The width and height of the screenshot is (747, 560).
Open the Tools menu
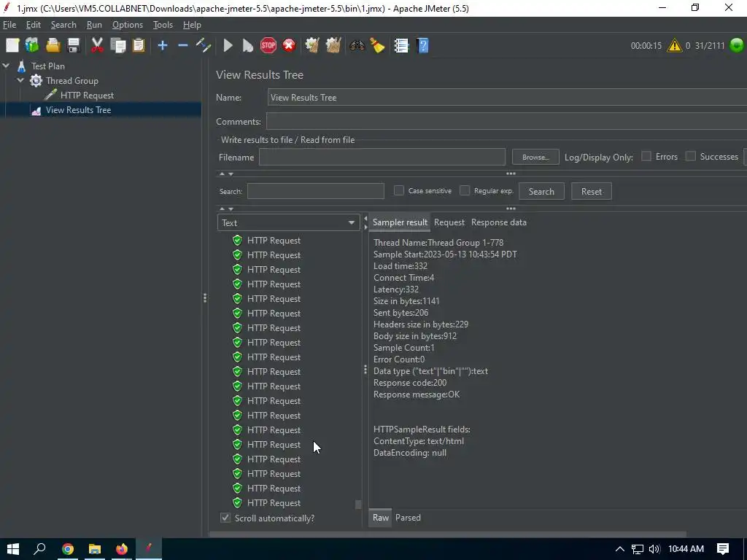(x=163, y=25)
